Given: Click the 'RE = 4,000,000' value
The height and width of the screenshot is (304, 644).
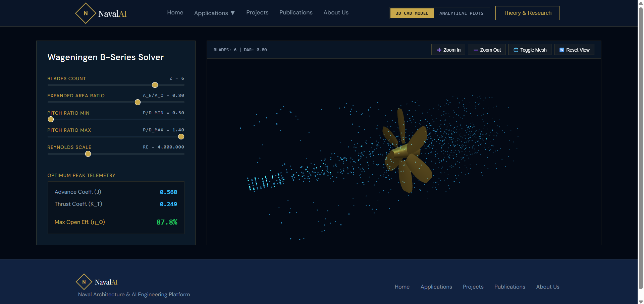Looking at the screenshot, I should [x=163, y=147].
